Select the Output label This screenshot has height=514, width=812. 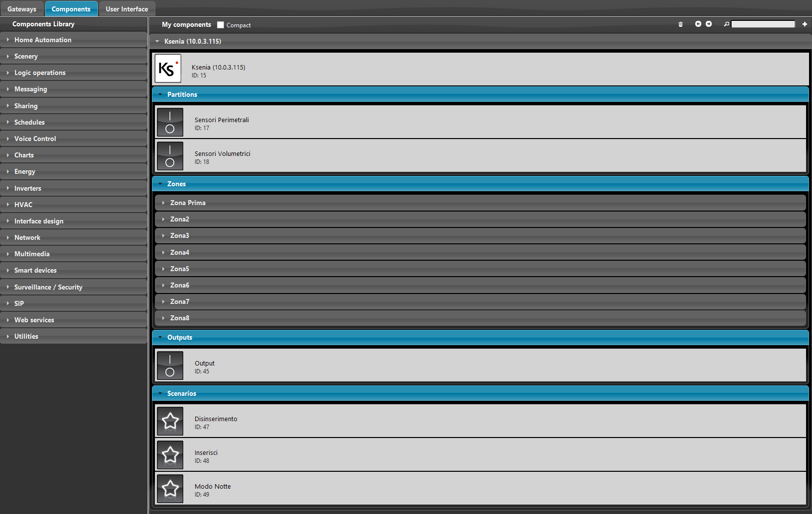(205, 363)
